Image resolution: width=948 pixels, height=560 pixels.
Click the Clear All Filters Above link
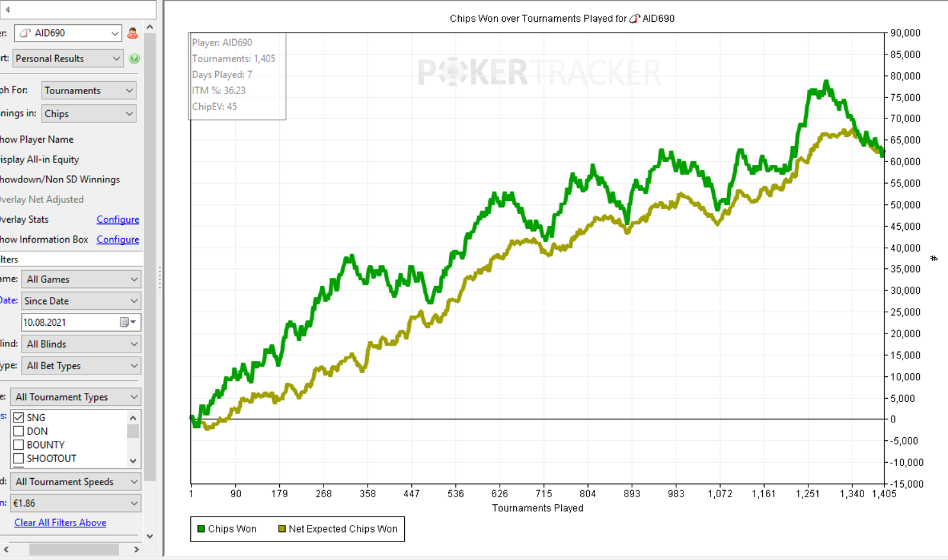60,523
